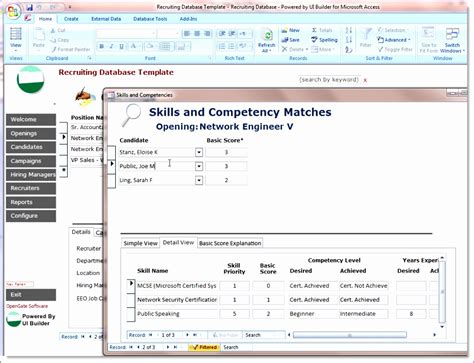
Task: Save using the quick access toolbar icon
Action: click(x=30, y=7)
